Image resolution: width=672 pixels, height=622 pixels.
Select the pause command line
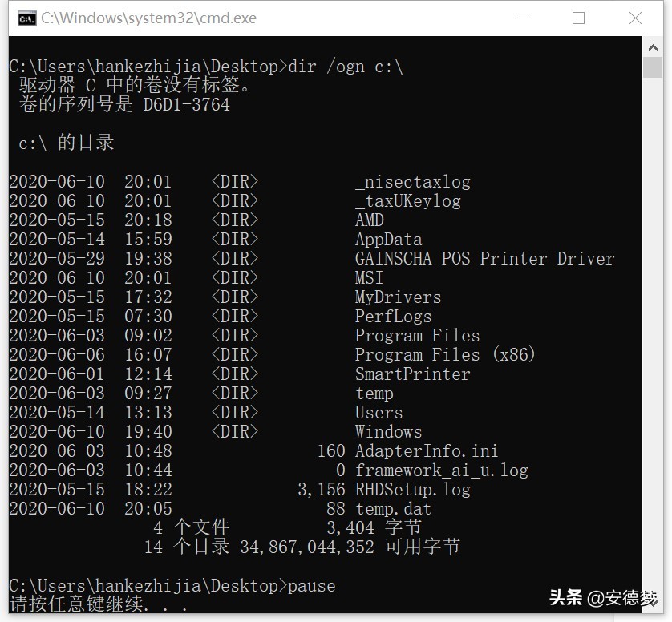tap(311, 586)
